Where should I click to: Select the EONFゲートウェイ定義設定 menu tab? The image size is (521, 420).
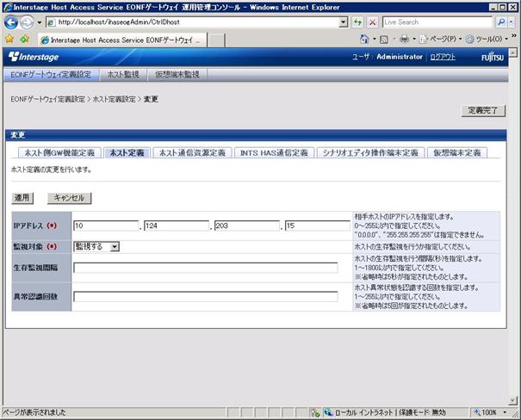51,75
